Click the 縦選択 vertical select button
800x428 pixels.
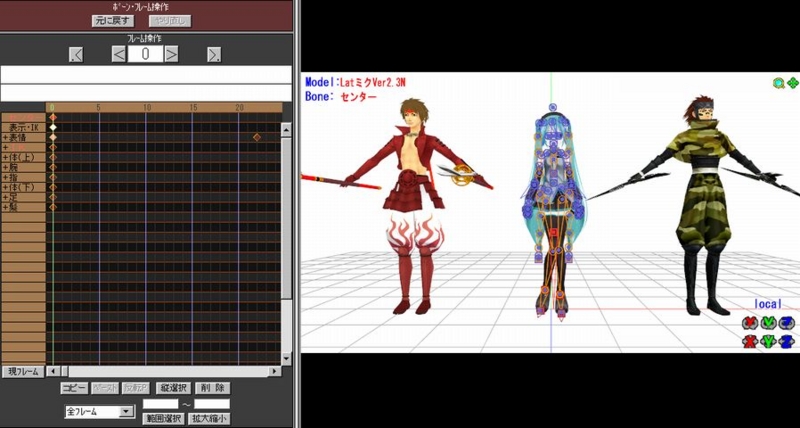(x=173, y=388)
